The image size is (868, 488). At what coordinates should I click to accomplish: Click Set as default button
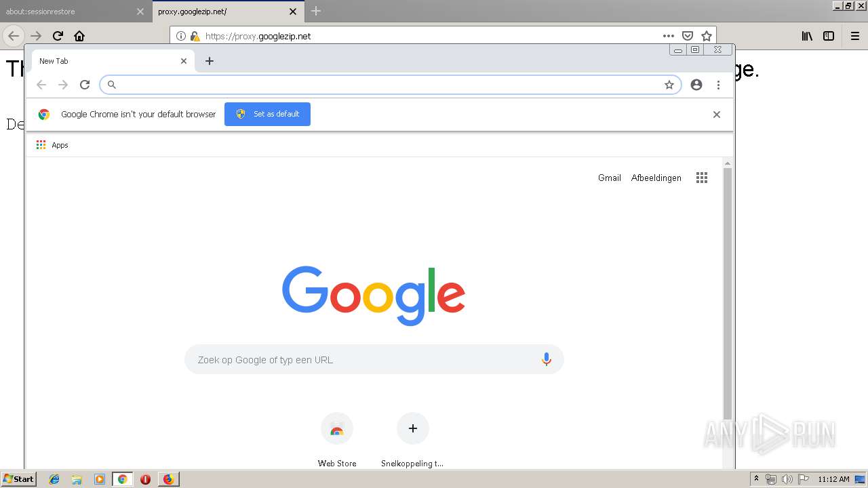[267, 114]
